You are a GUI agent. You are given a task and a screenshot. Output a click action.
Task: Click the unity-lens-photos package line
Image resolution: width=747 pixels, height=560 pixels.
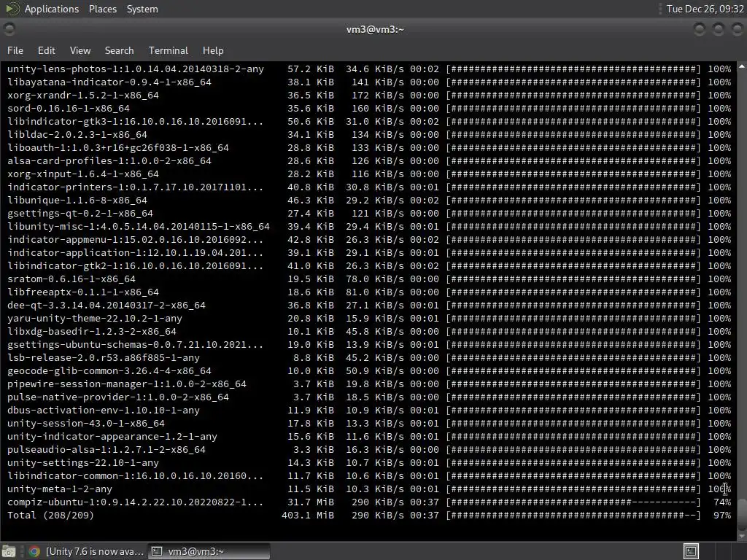(135, 69)
